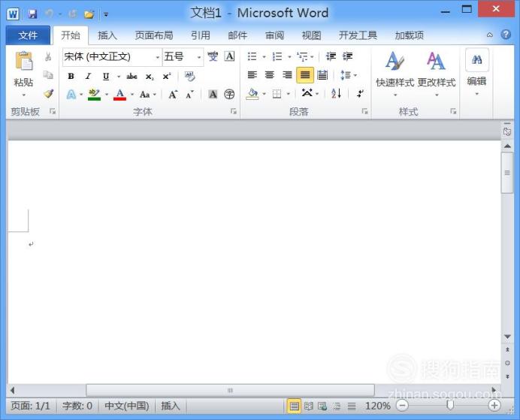
Task: Click the clear formatting eraser icon
Action: pos(189,77)
